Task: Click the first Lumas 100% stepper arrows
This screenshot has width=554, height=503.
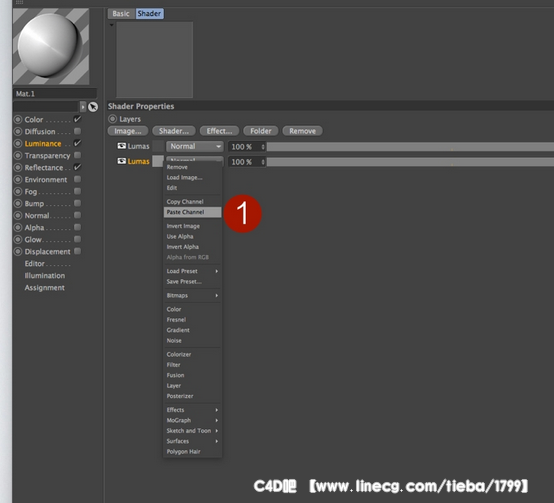Action: 263,147
